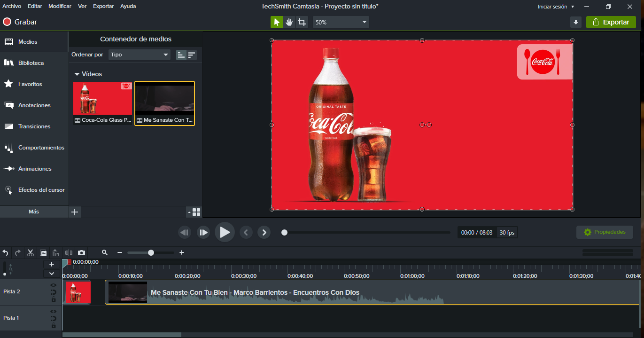This screenshot has height=338, width=644.
Task: Split the clip at the playhead
Action: pos(69,253)
